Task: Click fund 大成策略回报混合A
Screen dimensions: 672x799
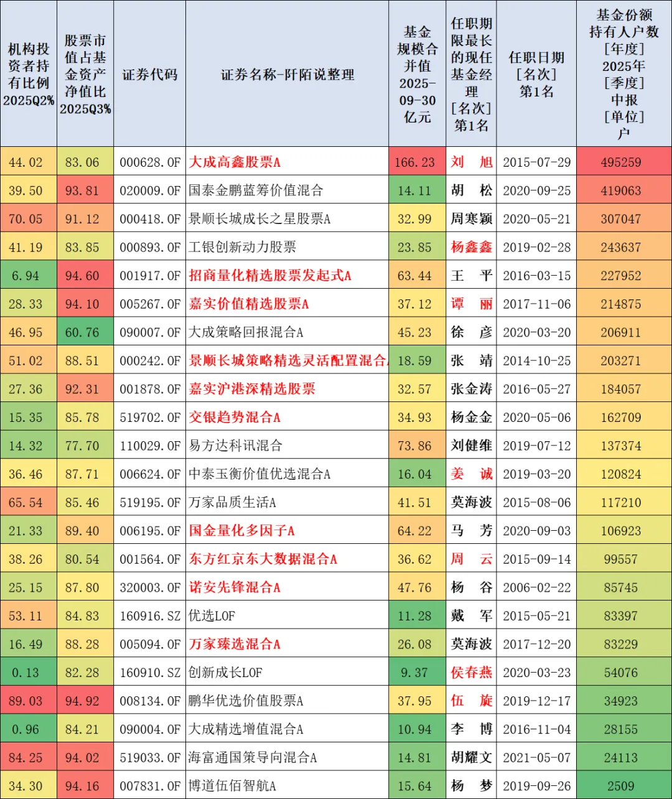Action: coord(246,332)
